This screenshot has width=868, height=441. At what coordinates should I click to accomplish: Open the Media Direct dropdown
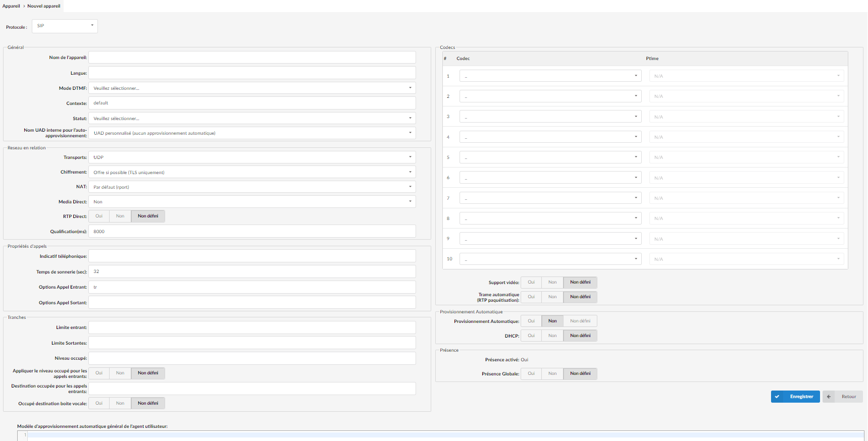[x=252, y=201]
